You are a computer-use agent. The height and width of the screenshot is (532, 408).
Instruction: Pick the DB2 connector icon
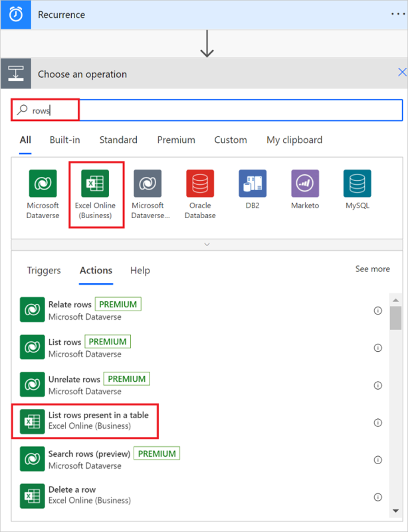253,184
